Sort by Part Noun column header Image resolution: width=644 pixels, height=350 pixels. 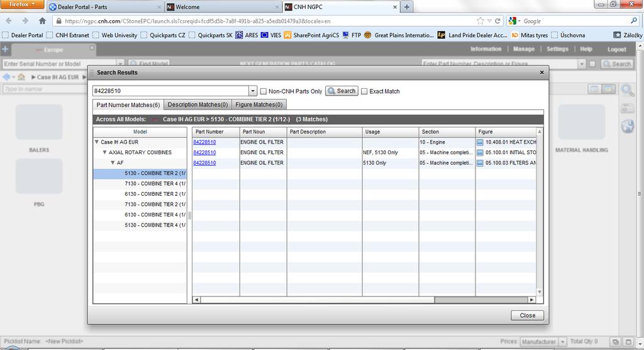click(x=263, y=132)
